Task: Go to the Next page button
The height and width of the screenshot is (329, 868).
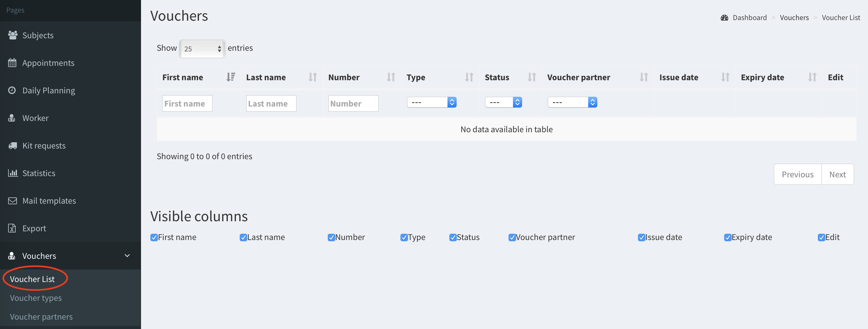Action: [837, 174]
